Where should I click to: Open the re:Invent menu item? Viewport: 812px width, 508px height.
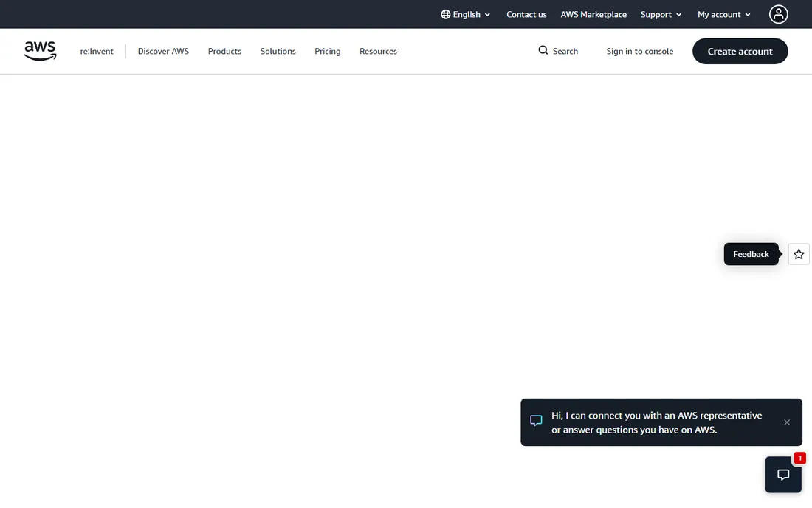(96, 51)
